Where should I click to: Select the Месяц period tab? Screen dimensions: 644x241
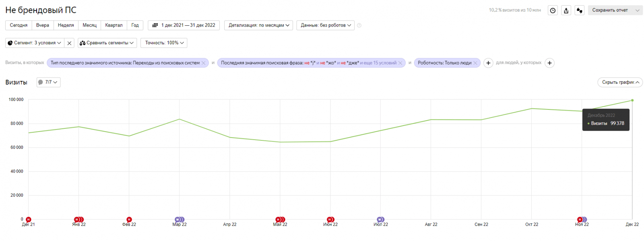pos(89,25)
